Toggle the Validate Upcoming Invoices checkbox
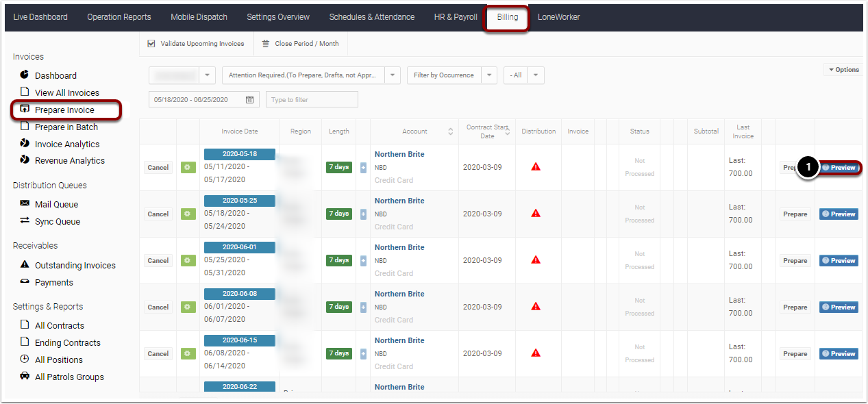 pyautogui.click(x=151, y=42)
